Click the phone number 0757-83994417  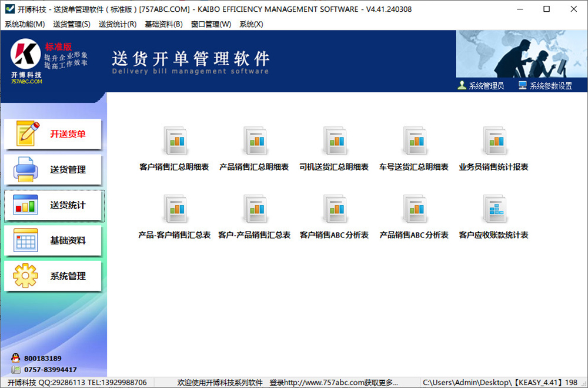pos(50,370)
